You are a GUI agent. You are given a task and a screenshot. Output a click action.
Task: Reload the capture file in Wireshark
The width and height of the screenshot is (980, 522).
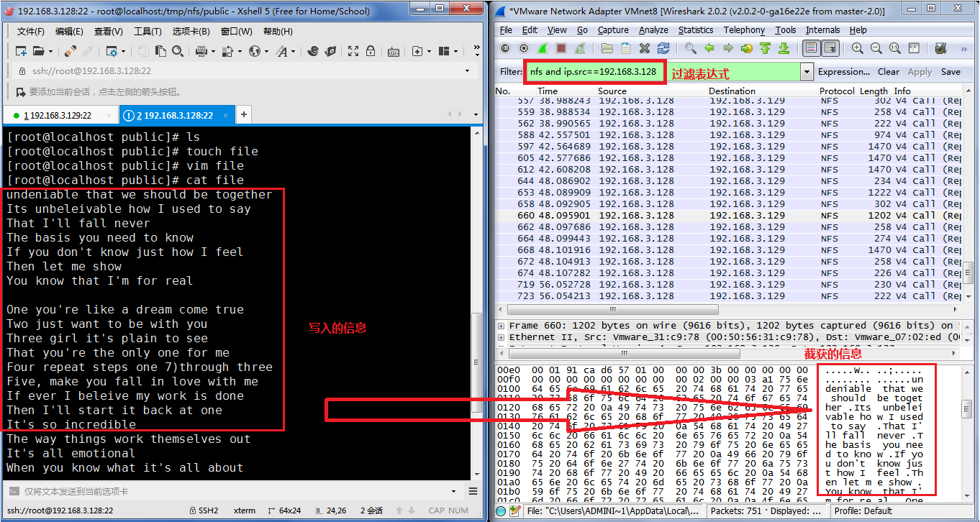[663, 49]
